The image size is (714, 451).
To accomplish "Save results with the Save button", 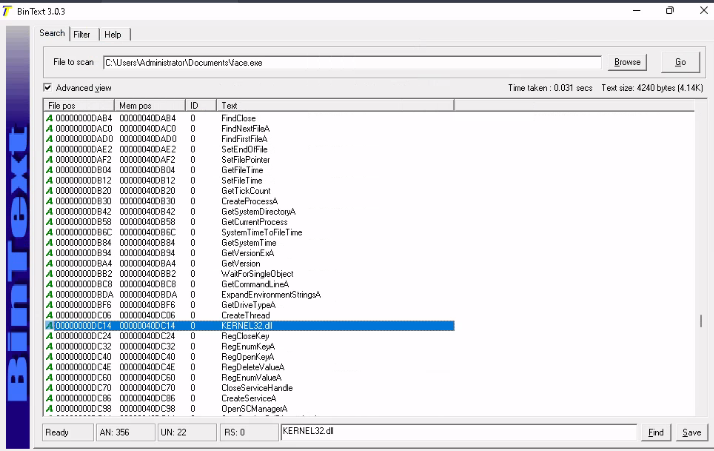I will click(690, 432).
